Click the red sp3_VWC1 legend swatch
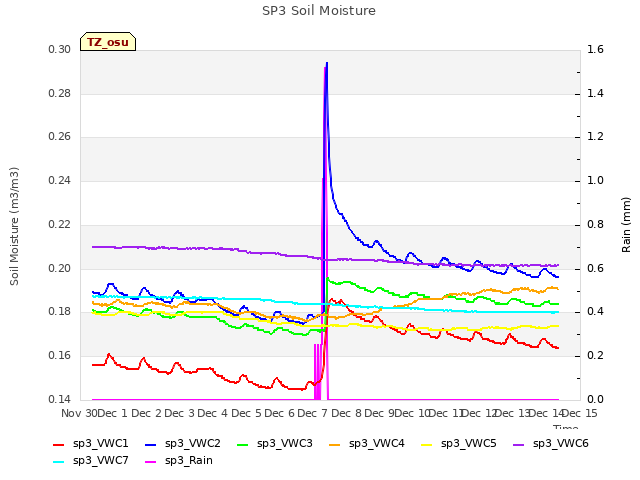 [59, 444]
